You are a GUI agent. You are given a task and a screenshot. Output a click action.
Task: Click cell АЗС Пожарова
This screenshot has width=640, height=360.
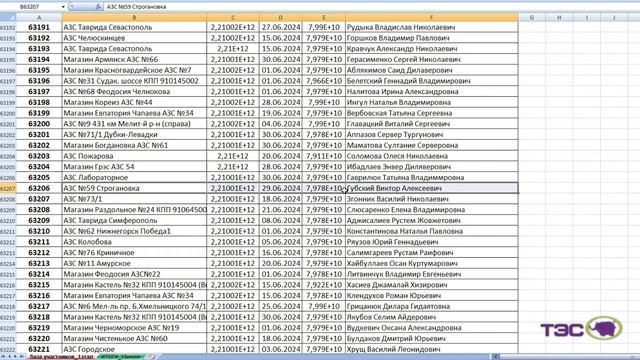tap(134, 156)
